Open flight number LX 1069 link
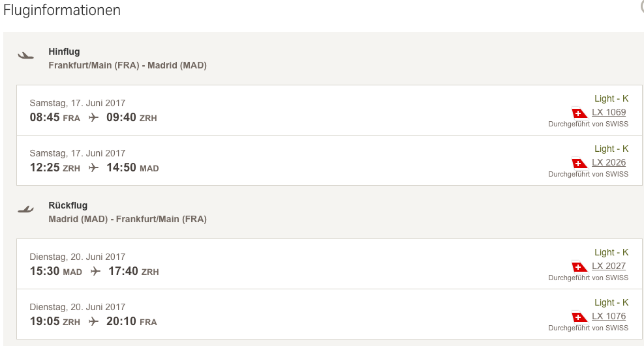Screen dimensions: 644x346 pyautogui.click(x=609, y=112)
